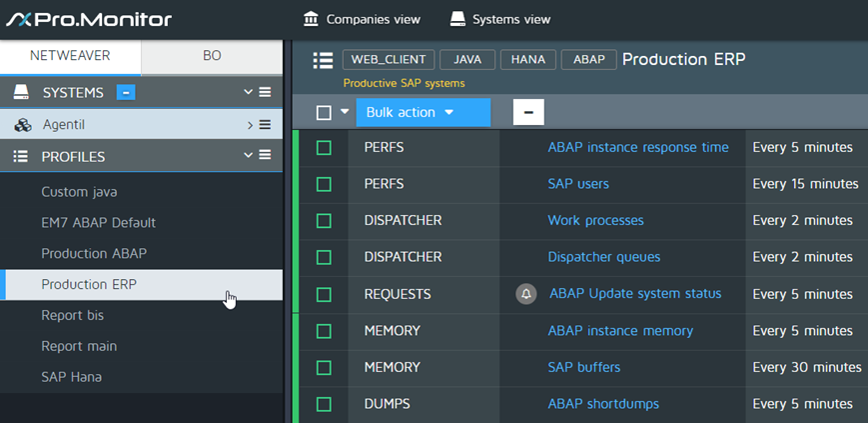Open the SAP users link
Image resolution: width=868 pixels, height=423 pixels.
578,184
